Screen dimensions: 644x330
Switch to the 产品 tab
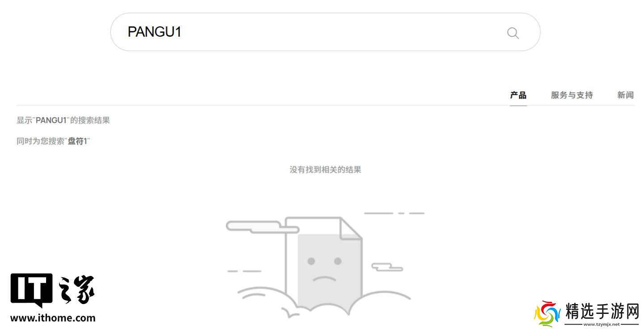[x=518, y=95]
